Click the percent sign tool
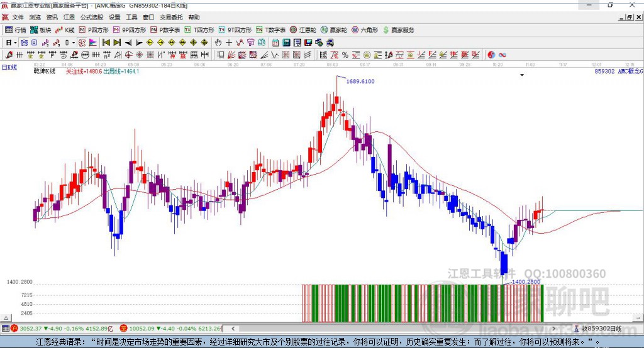 pyautogui.click(x=345, y=55)
